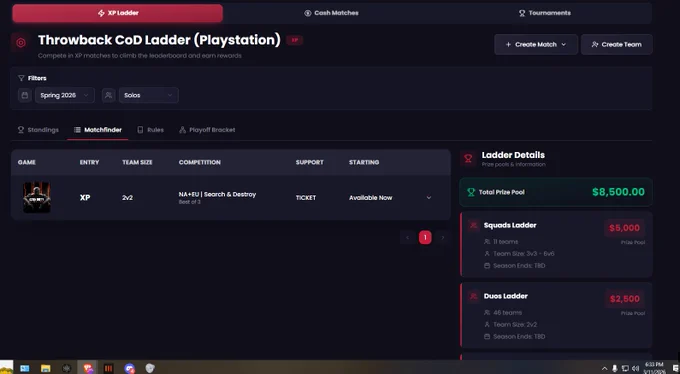Open File Explorer from the taskbar
The width and height of the screenshot is (680, 374).
click(x=46, y=368)
